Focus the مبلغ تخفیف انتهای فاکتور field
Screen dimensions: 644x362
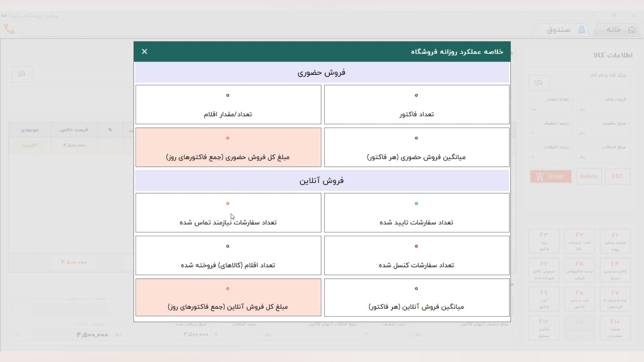pos(462,335)
